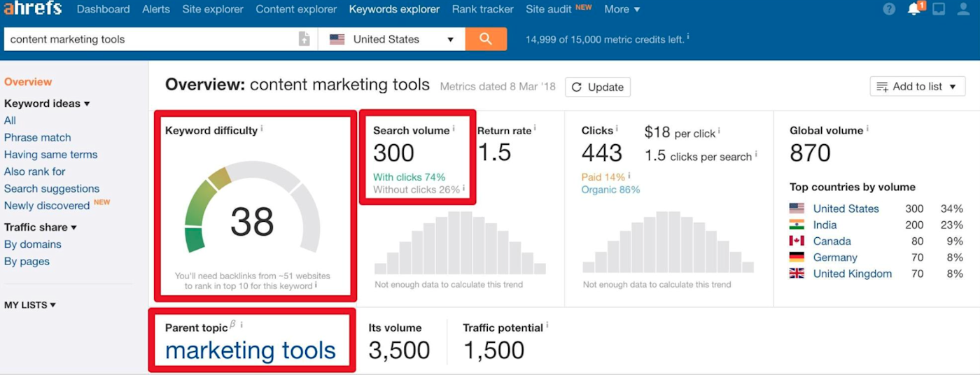The height and width of the screenshot is (375, 980).
Task: Click the info icon beside Return rate
Action: 535,129
